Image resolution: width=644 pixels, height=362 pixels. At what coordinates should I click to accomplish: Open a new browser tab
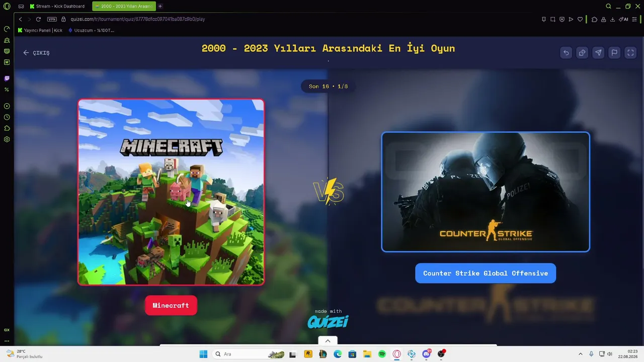pyautogui.click(x=160, y=6)
